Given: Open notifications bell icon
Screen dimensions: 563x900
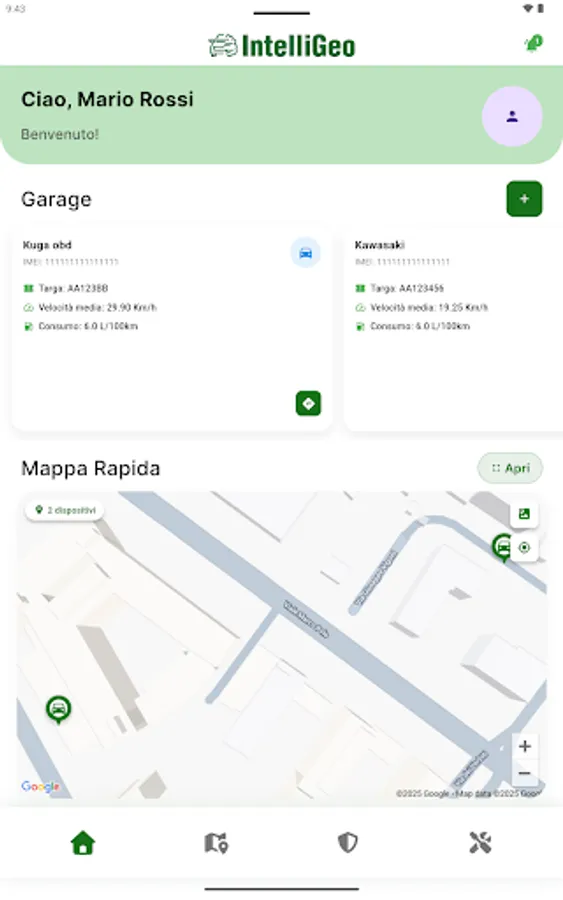Looking at the screenshot, I should pyautogui.click(x=534, y=44).
